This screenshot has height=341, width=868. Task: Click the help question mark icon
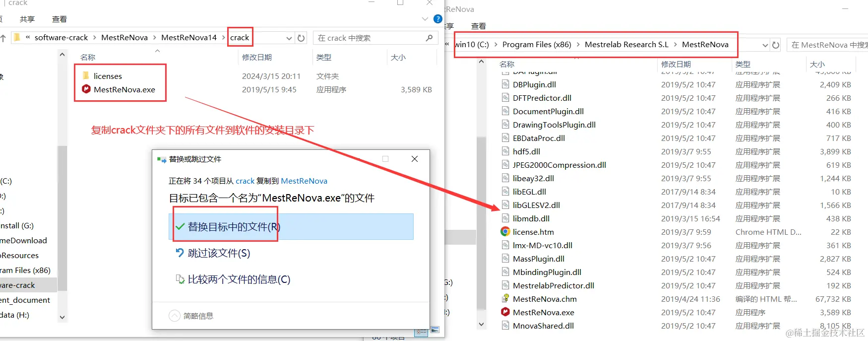point(437,19)
